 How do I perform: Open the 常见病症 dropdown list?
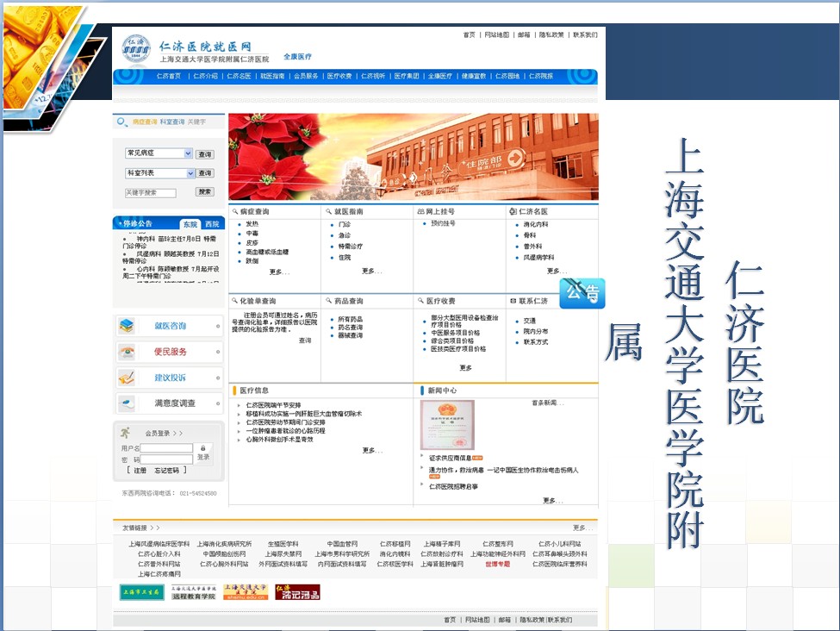[x=188, y=153]
